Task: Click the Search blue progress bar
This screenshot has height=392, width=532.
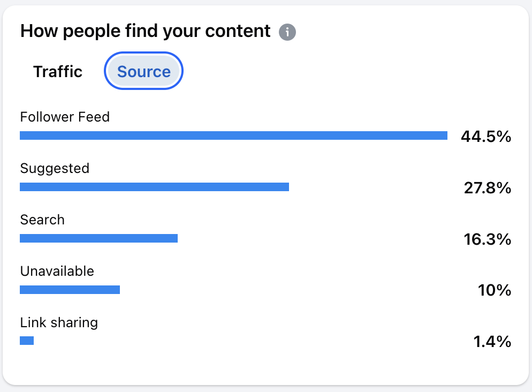Action: coord(98,238)
